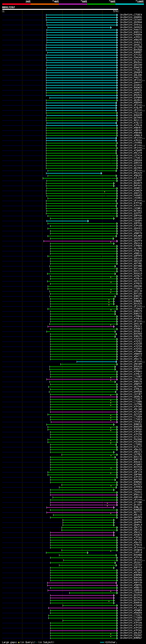Viewport: 146px width, 644px height.
Task: Open hit UniRef100_B9T180
Action: [x=131, y=294]
